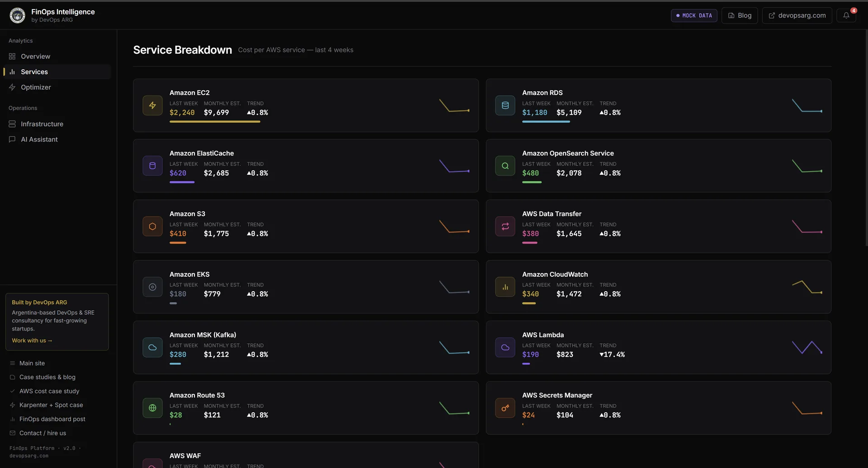The height and width of the screenshot is (468, 868).
Task: Click Amazon OpenSearch Service card title
Action: (x=568, y=153)
